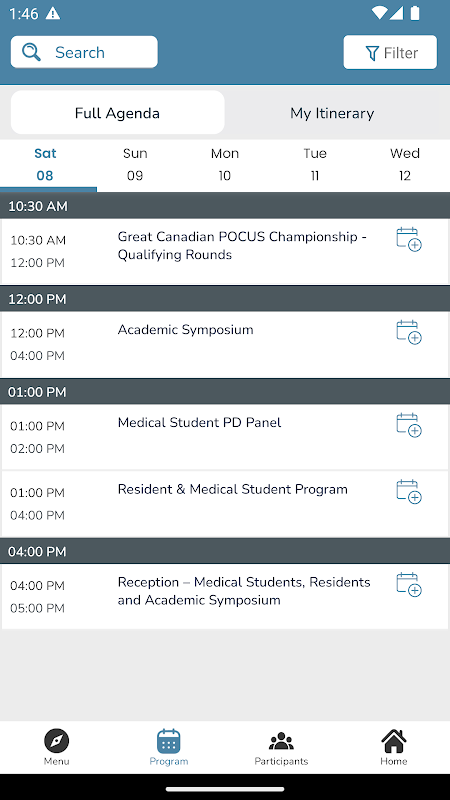Click the Search input field

84,52
